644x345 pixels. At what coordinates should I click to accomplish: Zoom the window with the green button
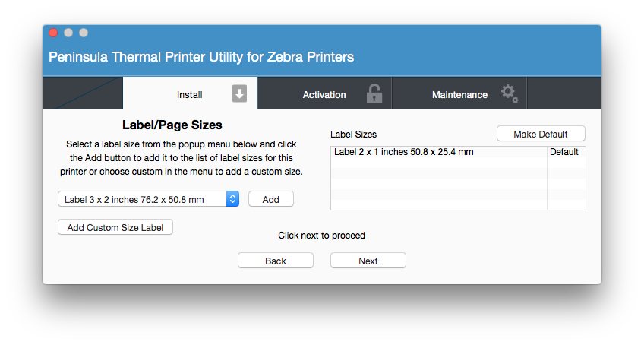84,33
